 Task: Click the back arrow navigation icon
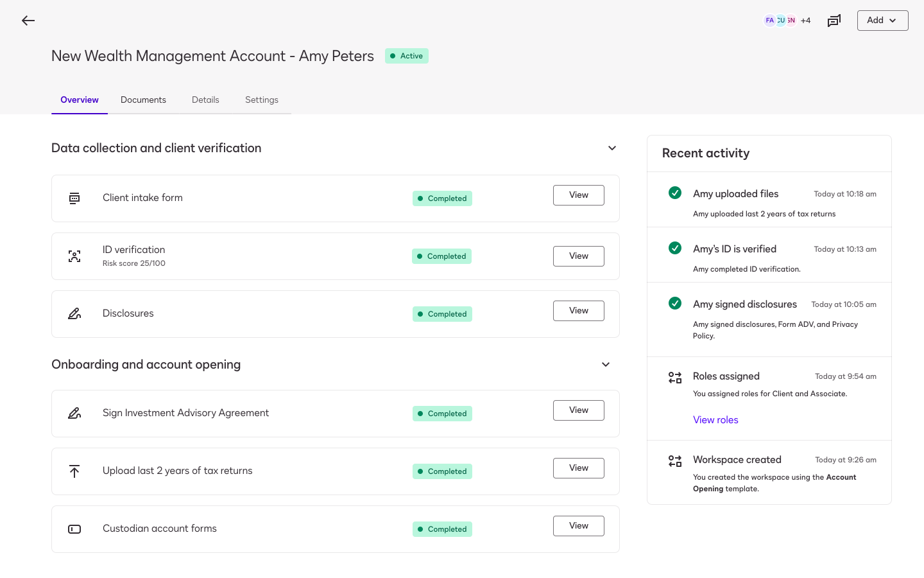point(28,20)
